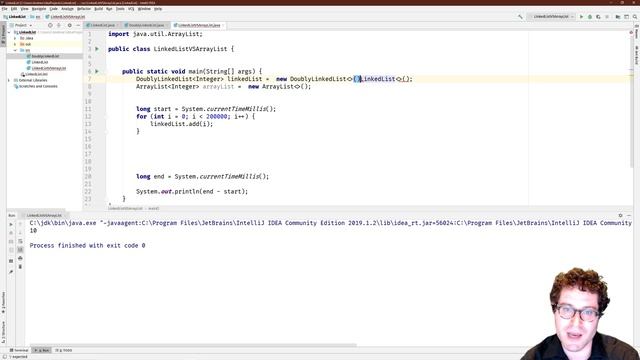Open the TODO tool window
This screenshot has width=640, height=360.
point(64,350)
